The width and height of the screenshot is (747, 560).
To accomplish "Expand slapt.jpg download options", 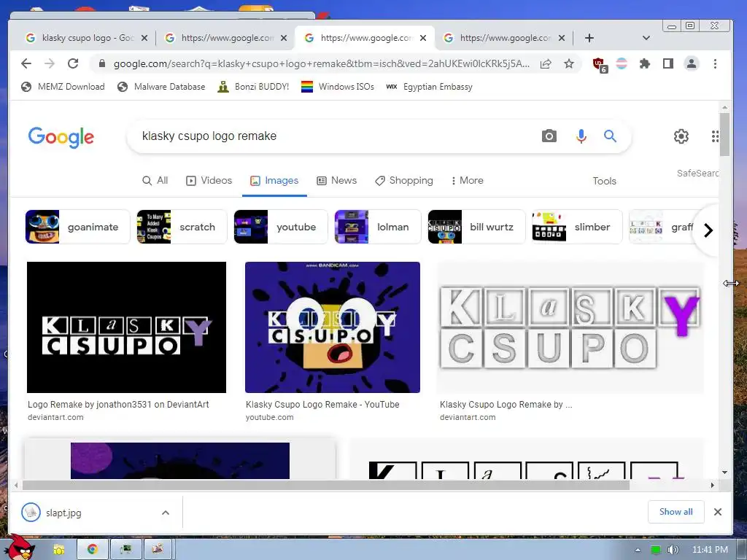I will (166, 513).
